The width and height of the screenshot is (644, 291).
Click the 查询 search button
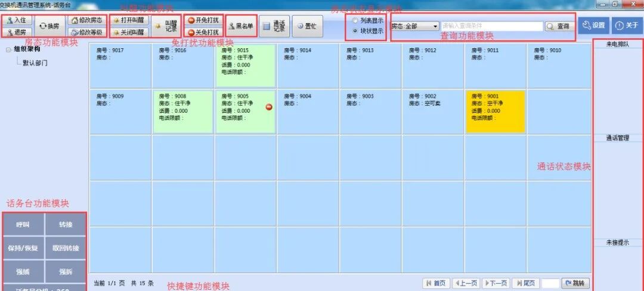coord(559,26)
